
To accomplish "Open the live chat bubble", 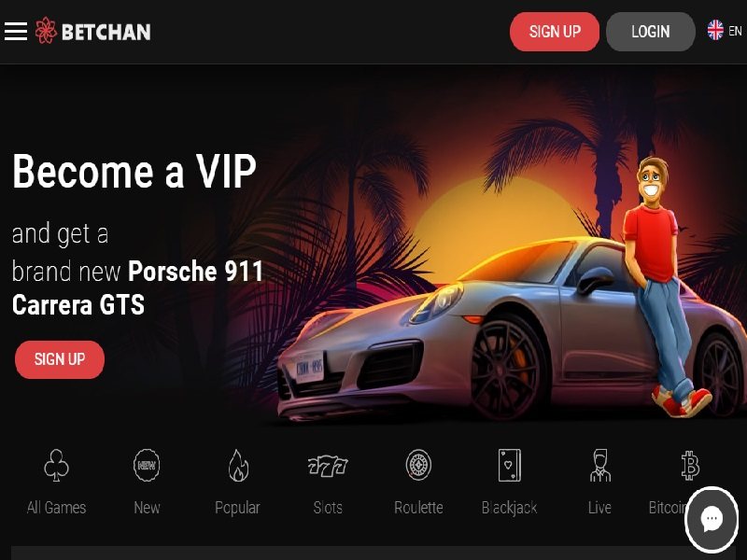I will click(x=712, y=519).
